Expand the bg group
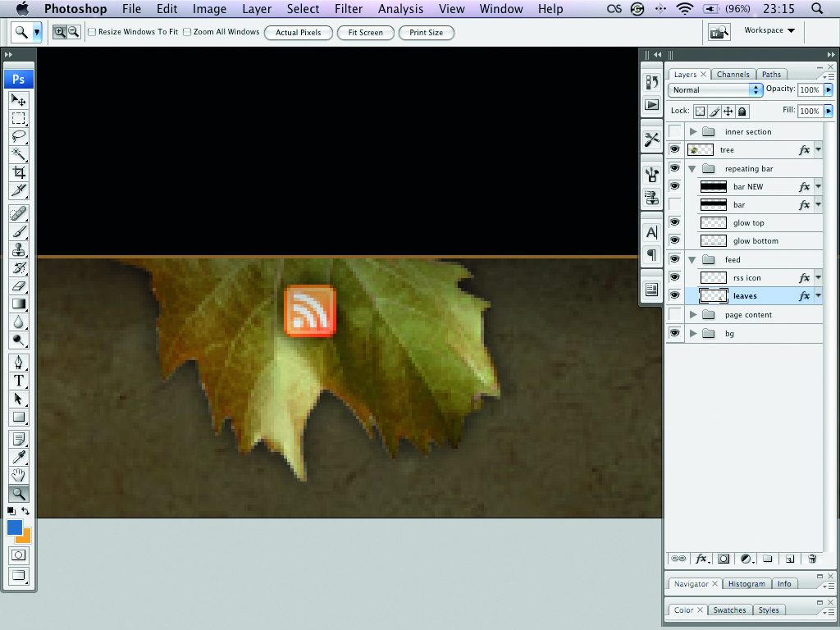Image resolution: width=840 pixels, height=630 pixels. [693, 333]
